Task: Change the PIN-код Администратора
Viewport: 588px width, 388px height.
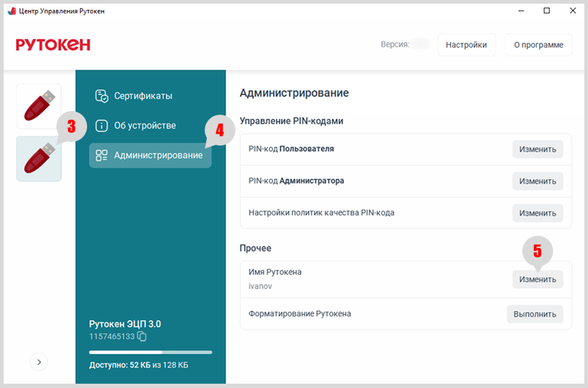Action: (537, 181)
